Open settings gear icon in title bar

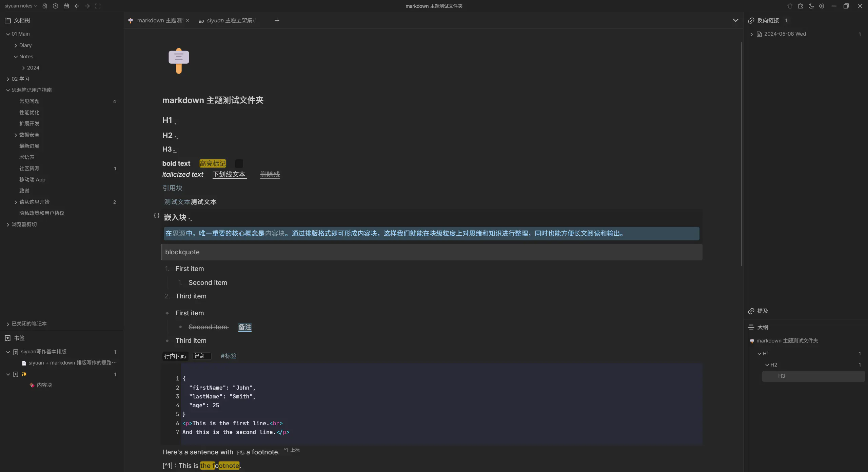click(x=822, y=6)
